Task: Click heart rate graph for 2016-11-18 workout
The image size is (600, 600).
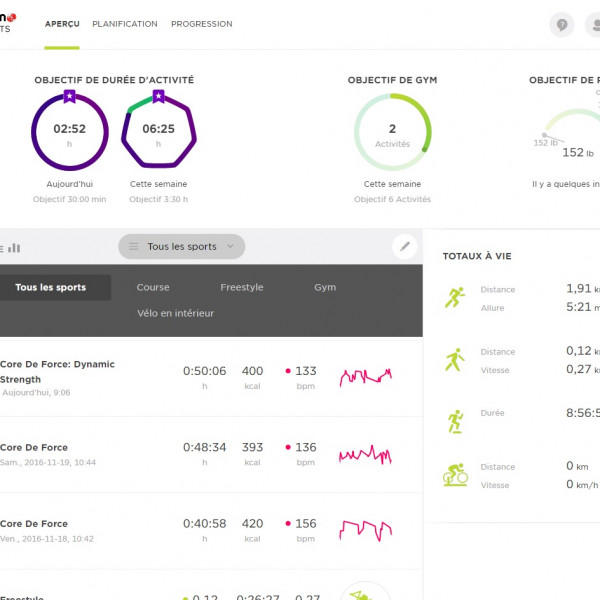Action: tap(365, 529)
